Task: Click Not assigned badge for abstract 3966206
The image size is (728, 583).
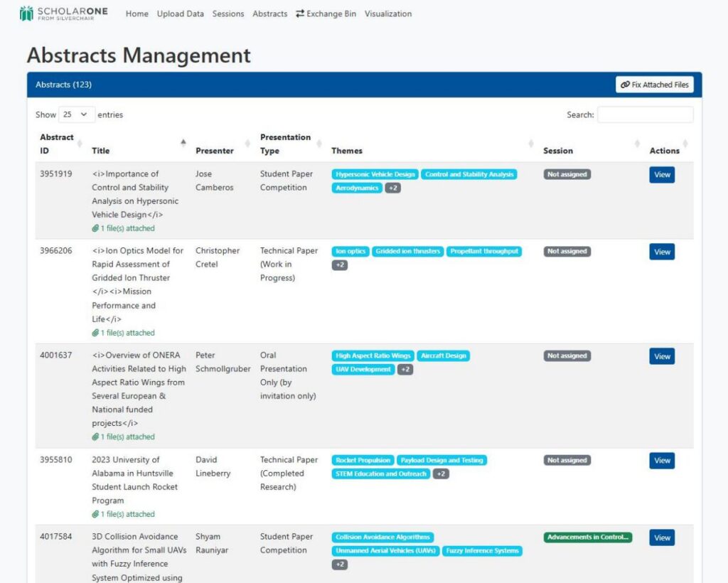Action: click(x=567, y=252)
